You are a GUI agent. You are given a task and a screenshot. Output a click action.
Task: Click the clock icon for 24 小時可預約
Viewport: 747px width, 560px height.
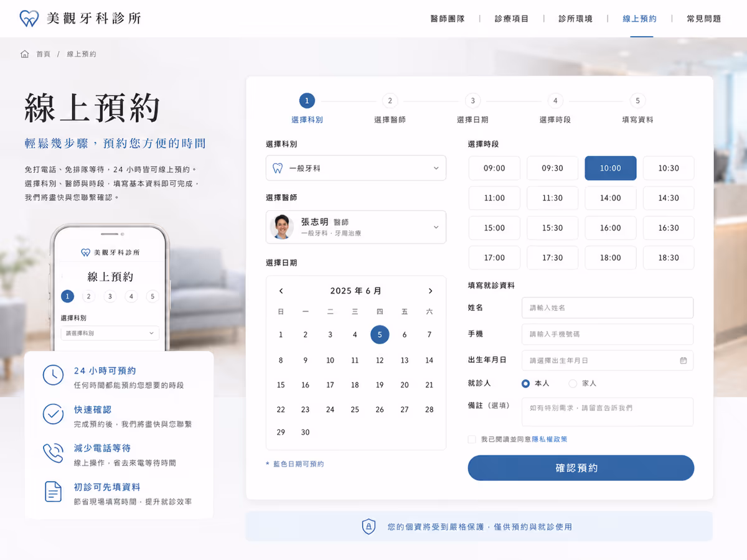pyautogui.click(x=53, y=375)
